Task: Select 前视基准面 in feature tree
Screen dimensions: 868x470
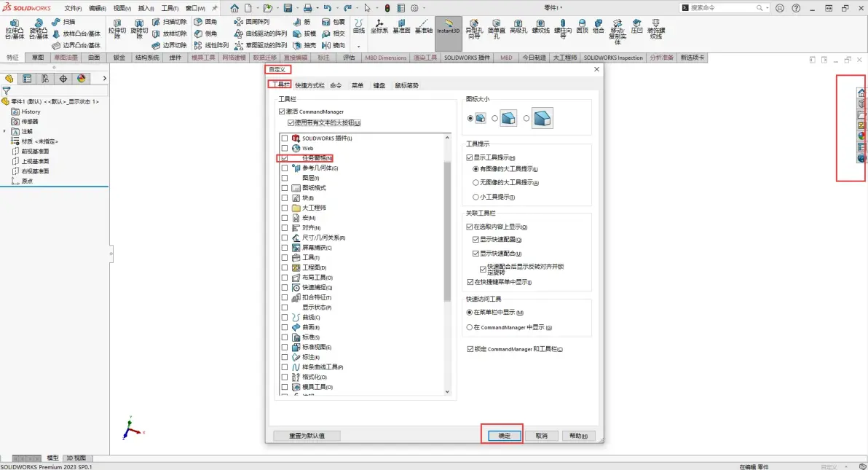Action: point(35,152)
